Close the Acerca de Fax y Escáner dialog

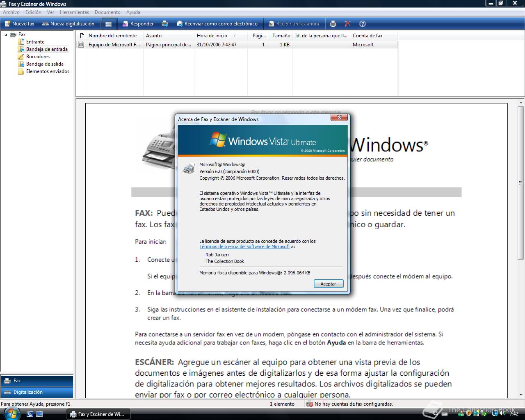pos(339,118)
